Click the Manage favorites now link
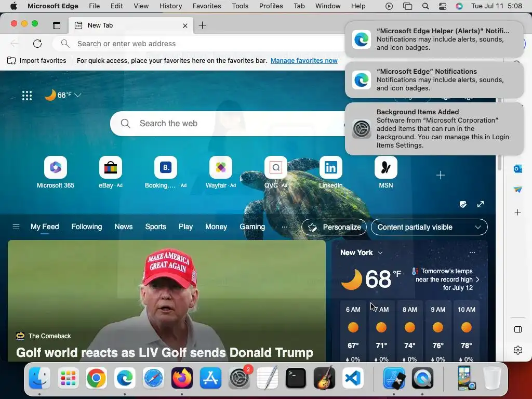 (304, 61)
